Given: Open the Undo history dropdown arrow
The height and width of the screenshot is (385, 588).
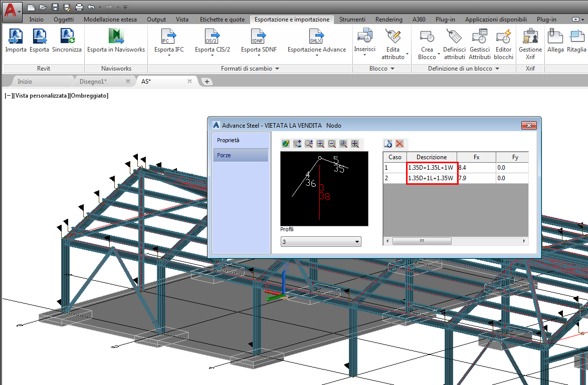Looking at the screenshot, I should coord(100,7).
